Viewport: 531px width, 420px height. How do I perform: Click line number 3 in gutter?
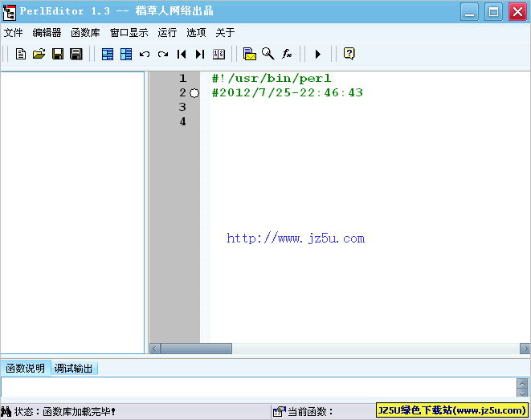(182, 107)
